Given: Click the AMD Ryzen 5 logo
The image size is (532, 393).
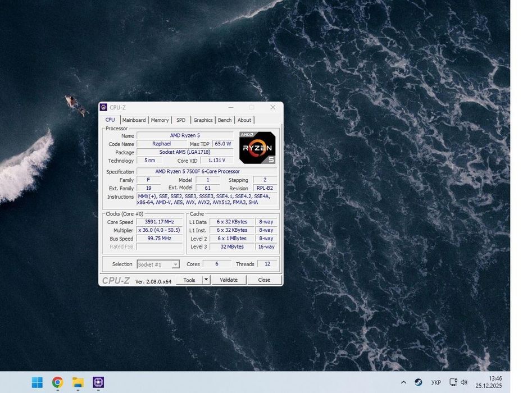Looking at the screenshot, I should [x=257, y=148].
